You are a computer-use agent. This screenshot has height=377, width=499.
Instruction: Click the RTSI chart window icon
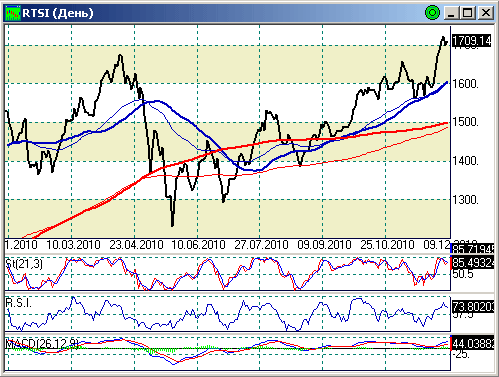13,13
